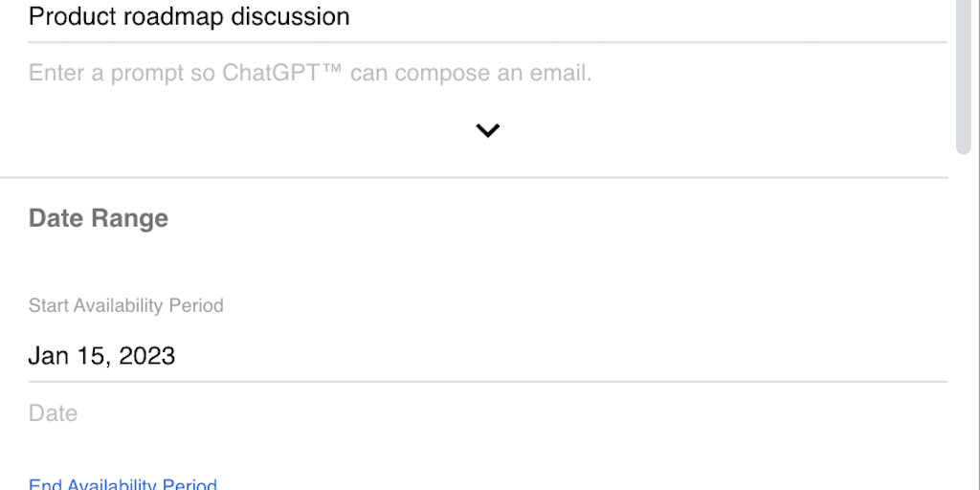This screenshot has height=490, width=980.
Task: Select the Date Range section heading
Action: point(99,218)
